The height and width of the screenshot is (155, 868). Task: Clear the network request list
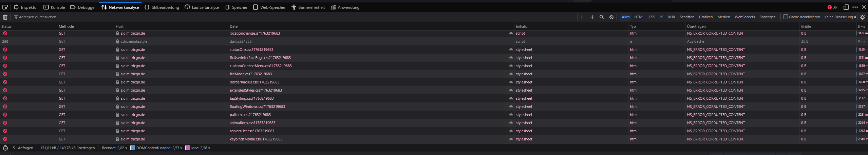(x=5, y=17)
